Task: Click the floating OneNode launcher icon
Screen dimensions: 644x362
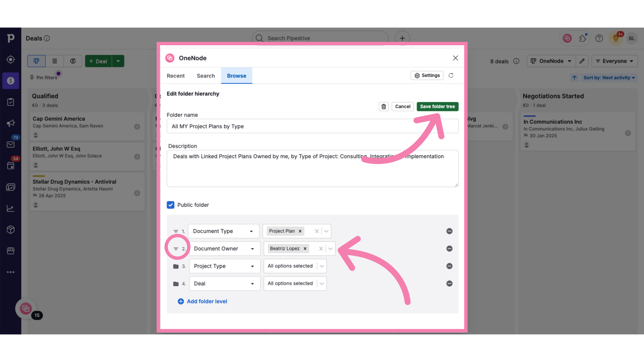Action: [x=26, y=308]
